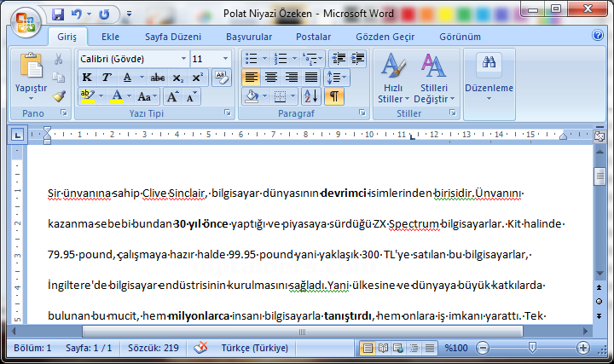This screenshot has width=614, height=364.
Task: Switch to the Giriş tab
Action: 67,37
